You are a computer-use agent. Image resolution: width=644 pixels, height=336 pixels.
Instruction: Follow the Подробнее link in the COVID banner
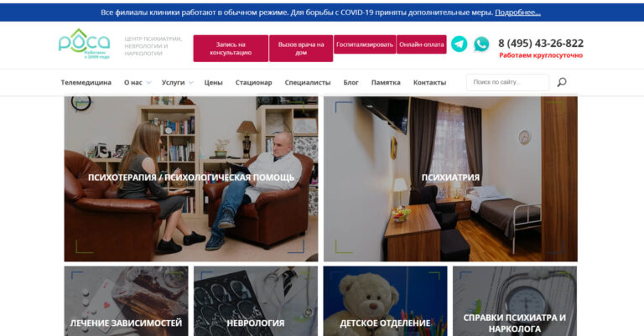pyautogui.click(x=517, y=13)
